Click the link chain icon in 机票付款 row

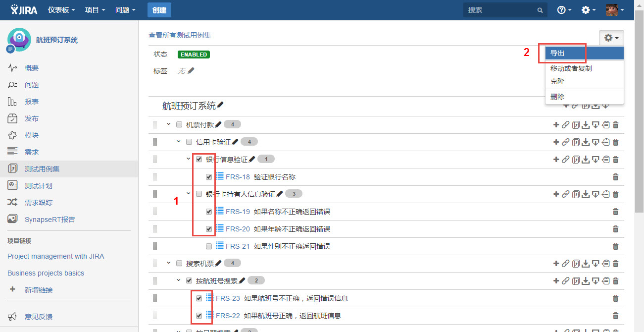(565, 124)
